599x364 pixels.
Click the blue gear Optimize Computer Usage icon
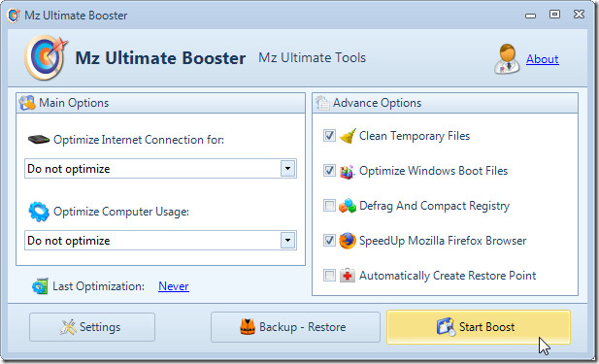click(x=39, y=212)
